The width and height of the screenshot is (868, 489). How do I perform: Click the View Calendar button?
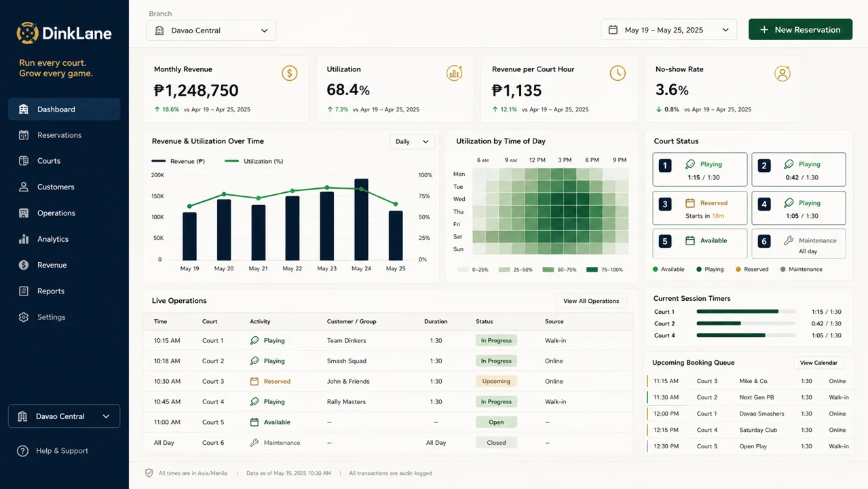point(819,363)
